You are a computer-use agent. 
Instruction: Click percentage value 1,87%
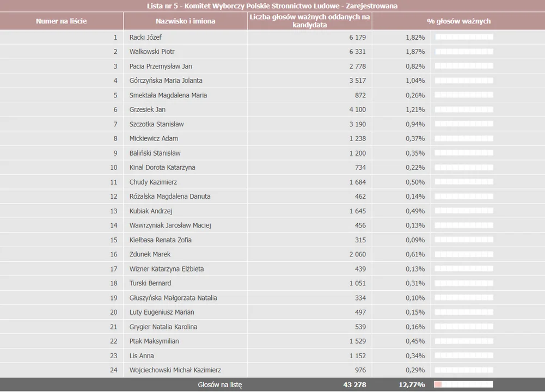pyautogui.click(x=415, y=51)
